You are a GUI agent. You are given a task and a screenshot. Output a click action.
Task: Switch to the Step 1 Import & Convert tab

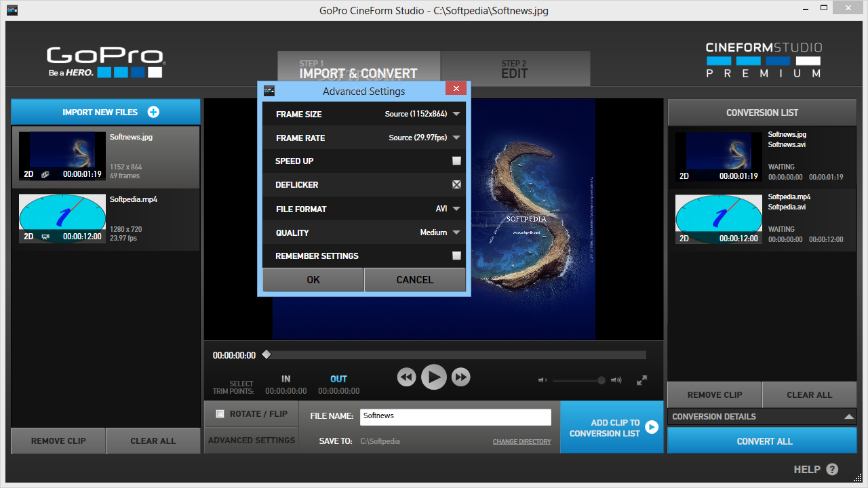click(x=359, y=68)
